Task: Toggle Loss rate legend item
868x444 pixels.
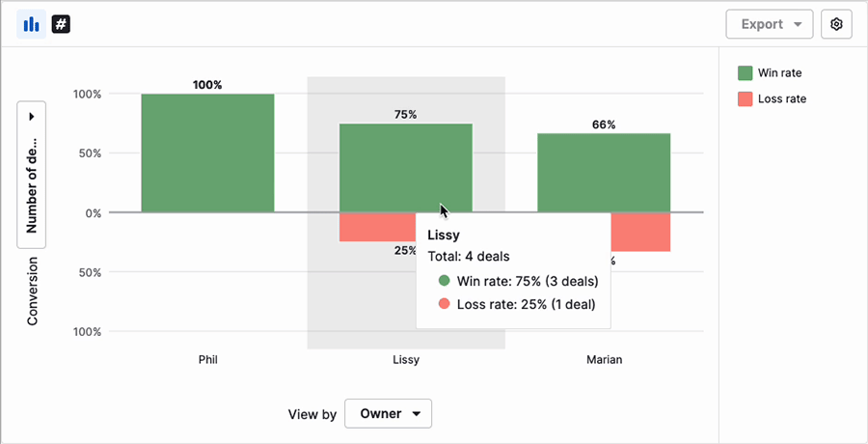Action: point(781,98)
